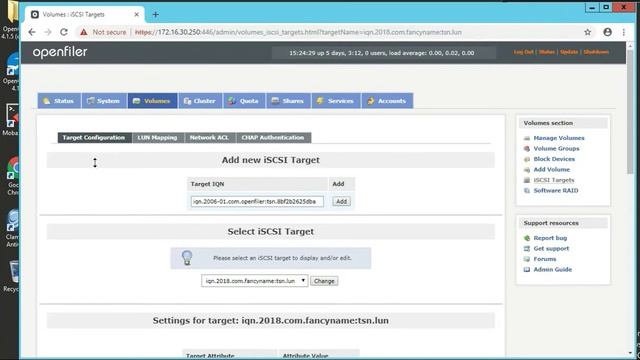Switch to CHAP Authentication subtab
This screenshot has height=360, width=640.
[x=273, y=138]
